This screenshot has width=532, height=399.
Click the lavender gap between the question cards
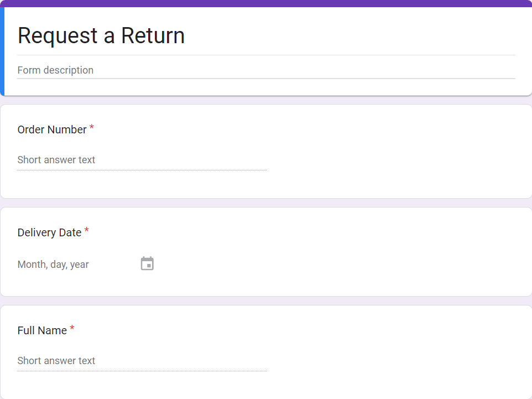(265, 203)
